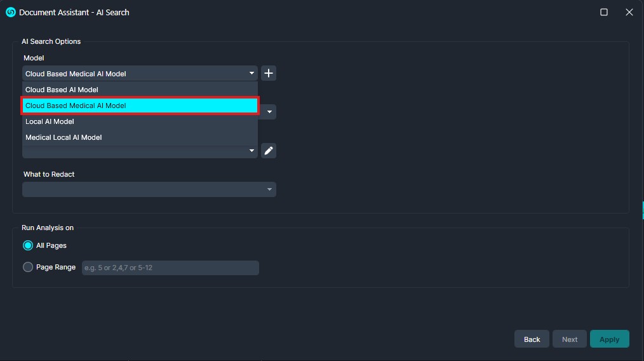This screenshot has width=644, height=361.
Task: Open the partially hidden dropdown arrow below plus
Action: [269, 112]
